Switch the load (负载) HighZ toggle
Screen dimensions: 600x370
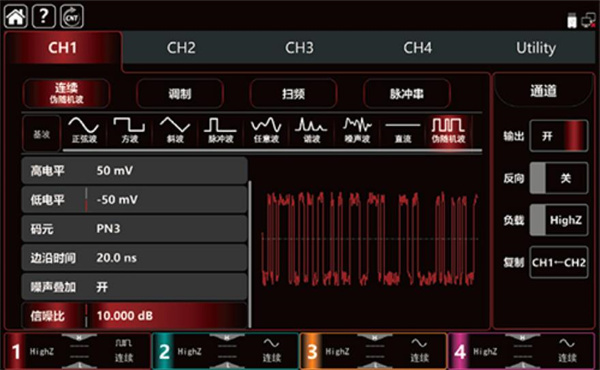559,220
